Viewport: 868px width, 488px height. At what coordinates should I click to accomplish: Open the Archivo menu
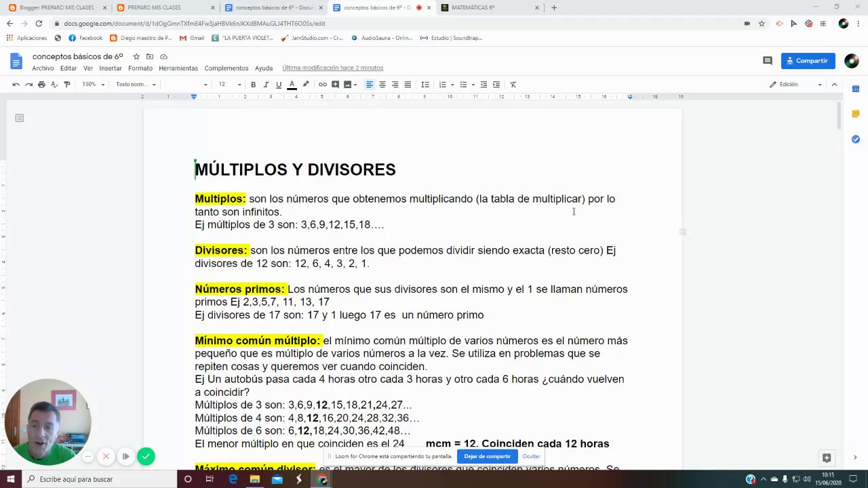click(43, 68)
